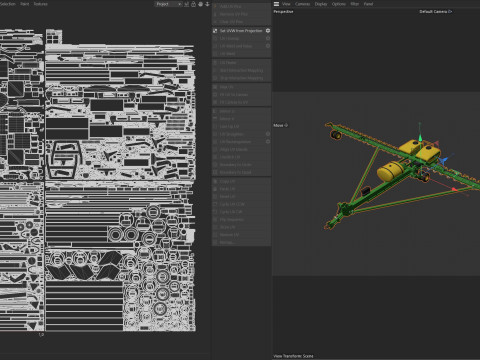Click the Line Up UV command label
The image size is (480, 360).
tap(229, 126)
